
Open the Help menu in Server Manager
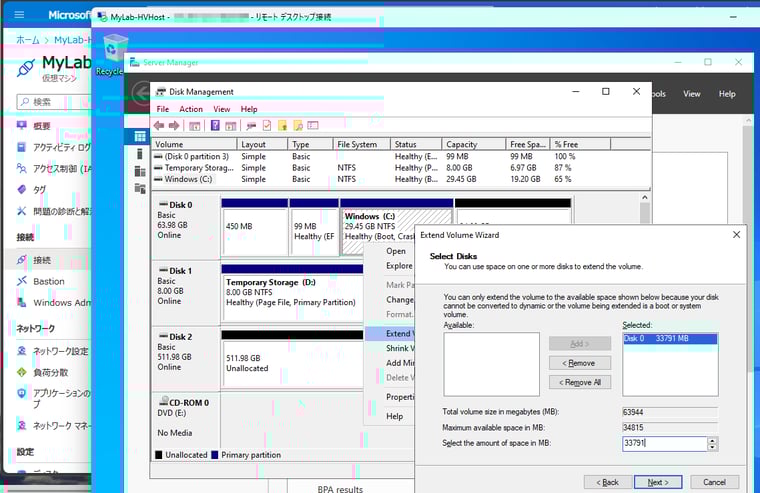(x=727, y=94)
